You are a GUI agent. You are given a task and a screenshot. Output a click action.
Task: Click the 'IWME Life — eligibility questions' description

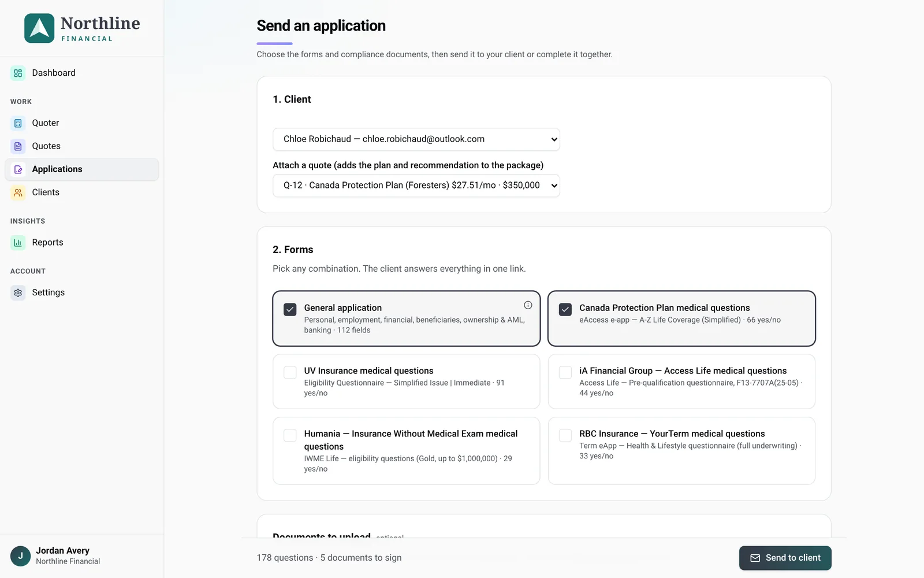tap(408, 464)
